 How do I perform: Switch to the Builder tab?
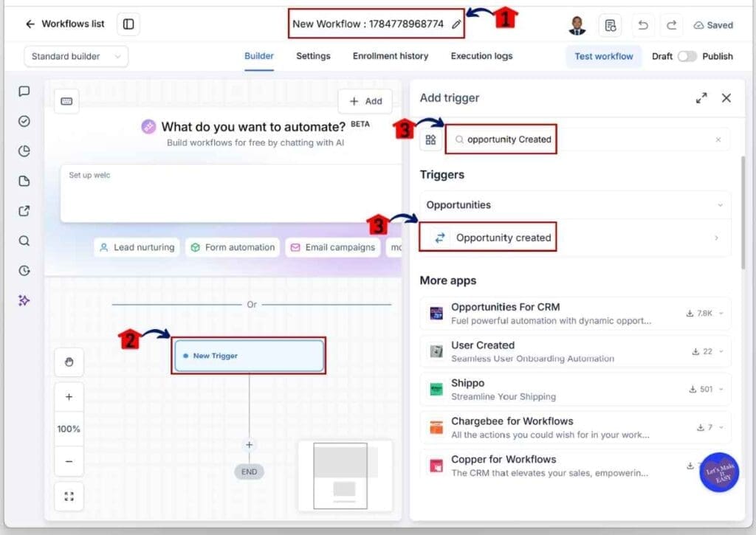click(x=259, y=56)
